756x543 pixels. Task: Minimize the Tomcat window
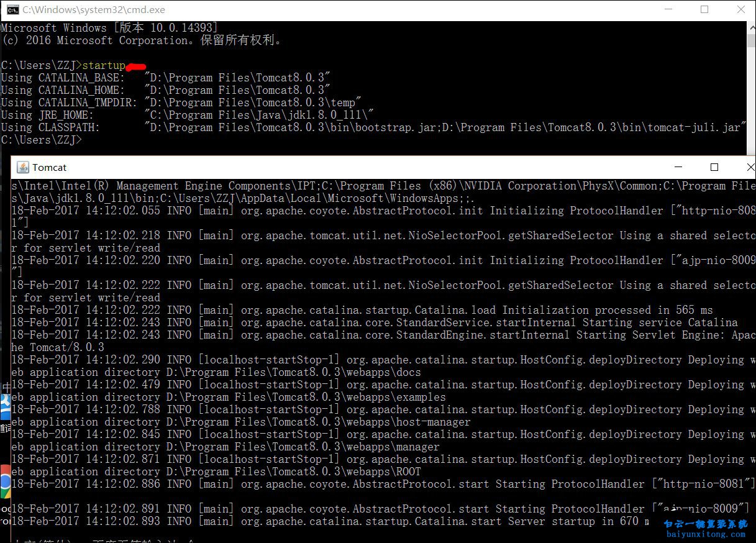tap(678, 167)
